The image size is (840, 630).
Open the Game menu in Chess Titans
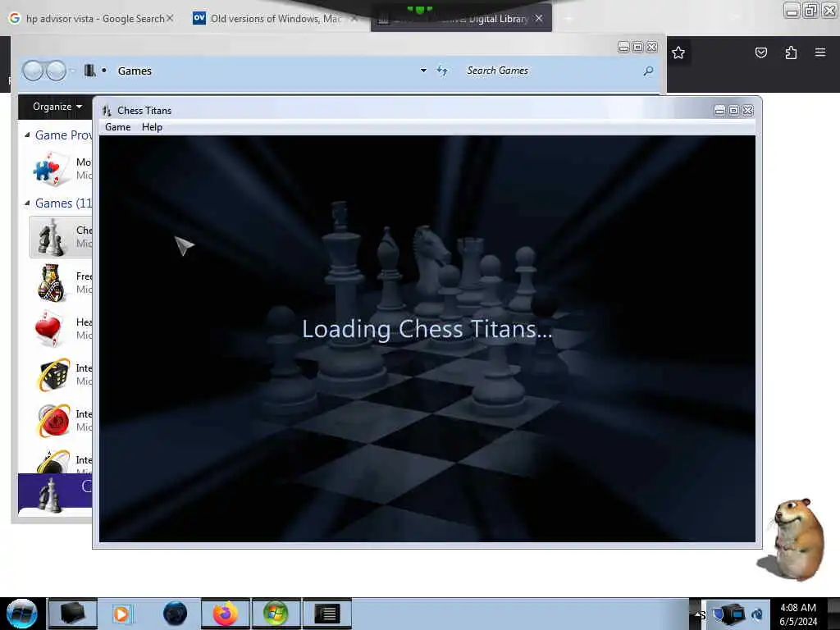pos(118,127)
